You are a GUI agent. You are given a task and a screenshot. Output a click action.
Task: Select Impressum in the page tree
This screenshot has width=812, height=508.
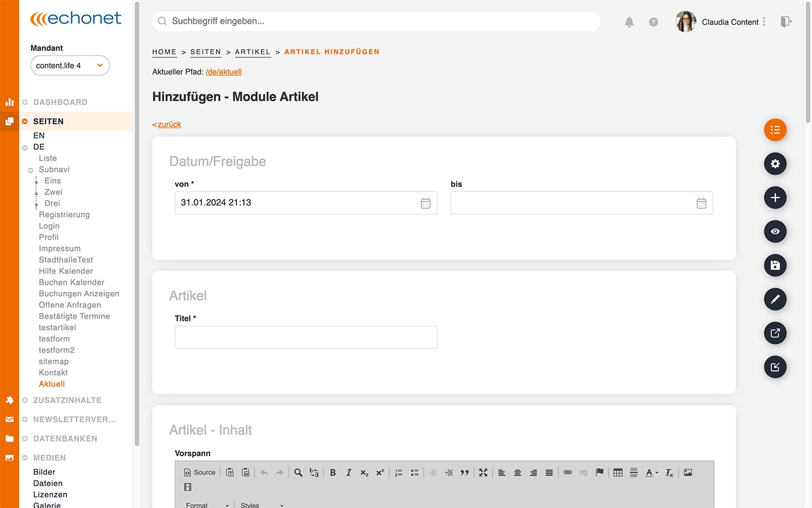click(59, 248)
